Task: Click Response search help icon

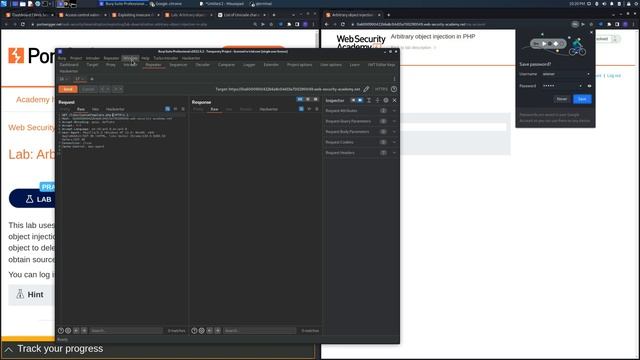Action: pos(194,331)
